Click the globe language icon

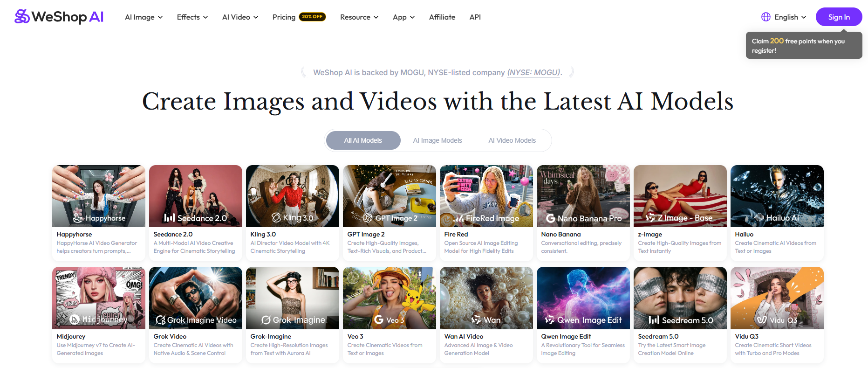click(x=766, y=17)
